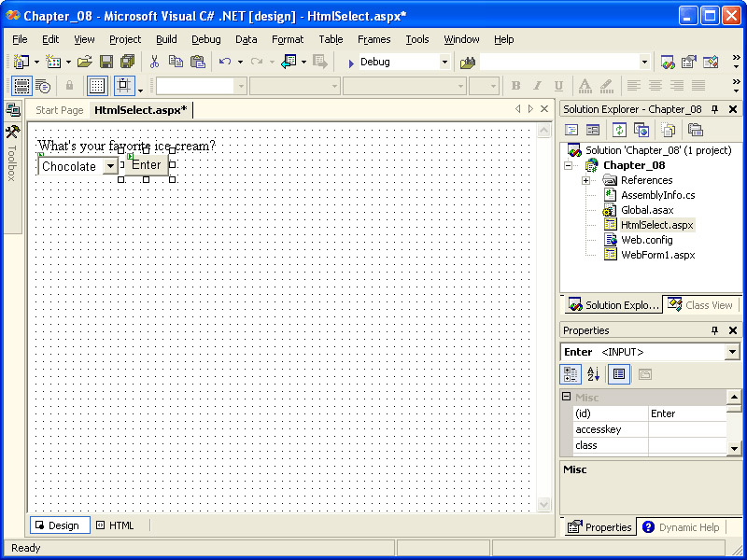This screenshot has width=747, height=560.
Task: Sort properties alphabetically with A-Z icon
Action: point(593,374)
